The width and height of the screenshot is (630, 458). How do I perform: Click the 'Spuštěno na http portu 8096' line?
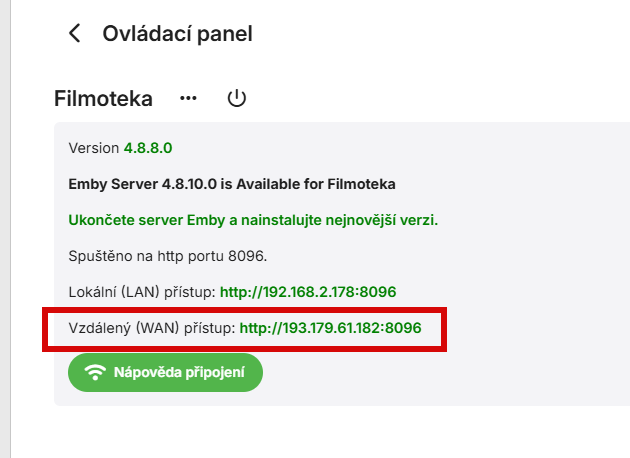click(x=168, y=256)
